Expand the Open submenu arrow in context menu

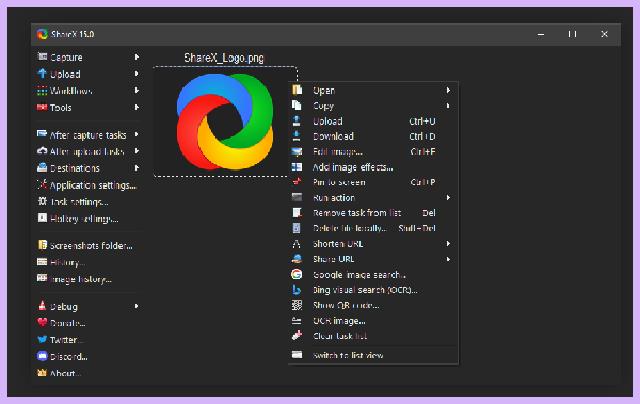pos(448,90)
